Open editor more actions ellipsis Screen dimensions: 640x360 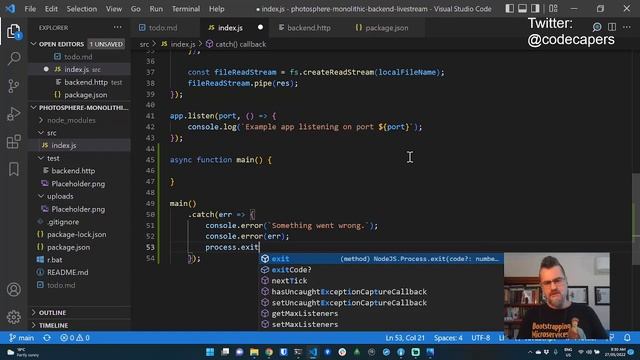627,27
